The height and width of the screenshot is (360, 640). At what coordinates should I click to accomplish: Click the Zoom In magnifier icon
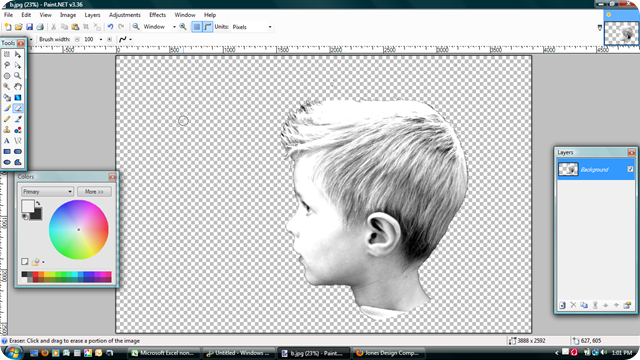(183, 27)
